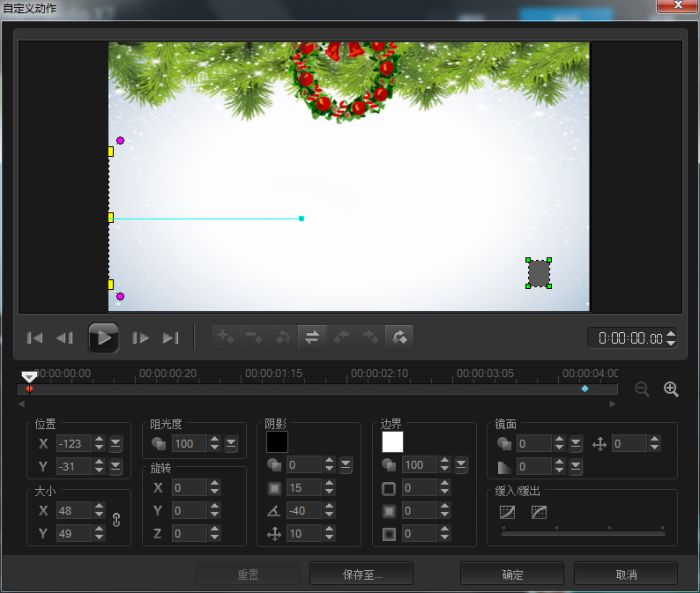This screenshot has height=593, width=700.
Task: Open the border opacity slider dropdown
Action: [461, 465]
